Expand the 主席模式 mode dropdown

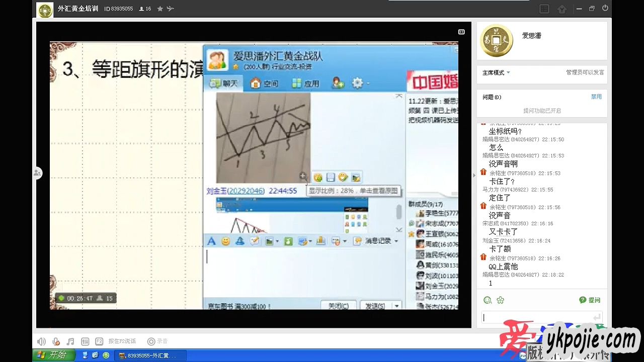coord(496,72)
